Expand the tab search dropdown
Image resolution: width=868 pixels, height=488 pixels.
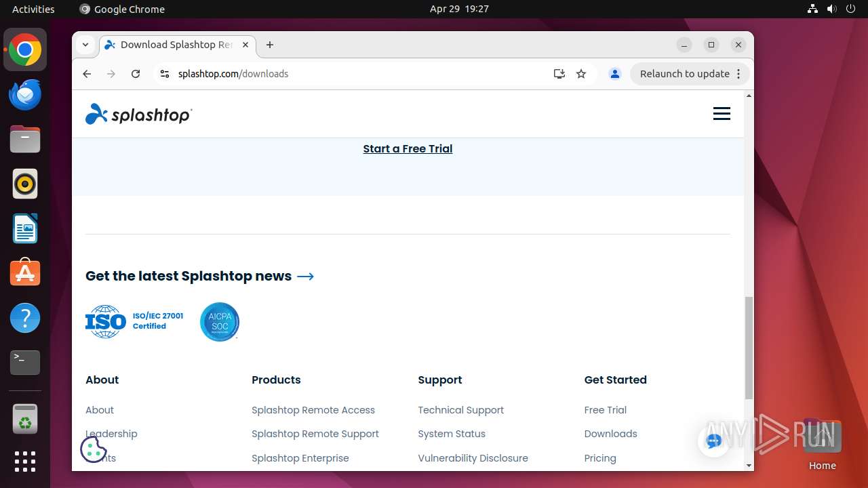tap(85, 45)
